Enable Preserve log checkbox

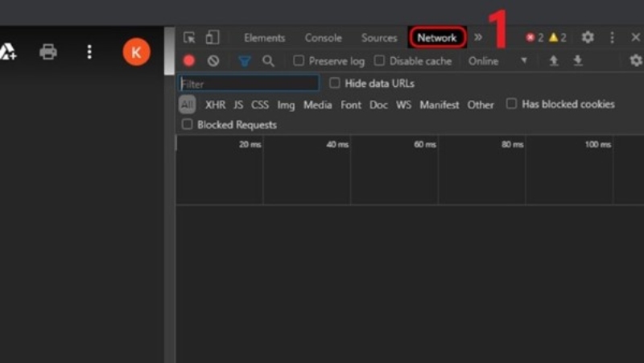click(x=299, y=61)
